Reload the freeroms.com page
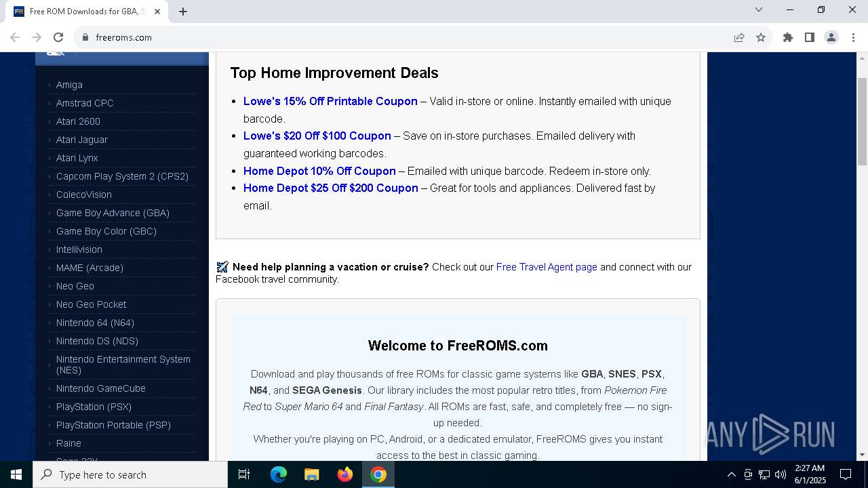Viewport: 868px width, 488px height. coord(58,37)
